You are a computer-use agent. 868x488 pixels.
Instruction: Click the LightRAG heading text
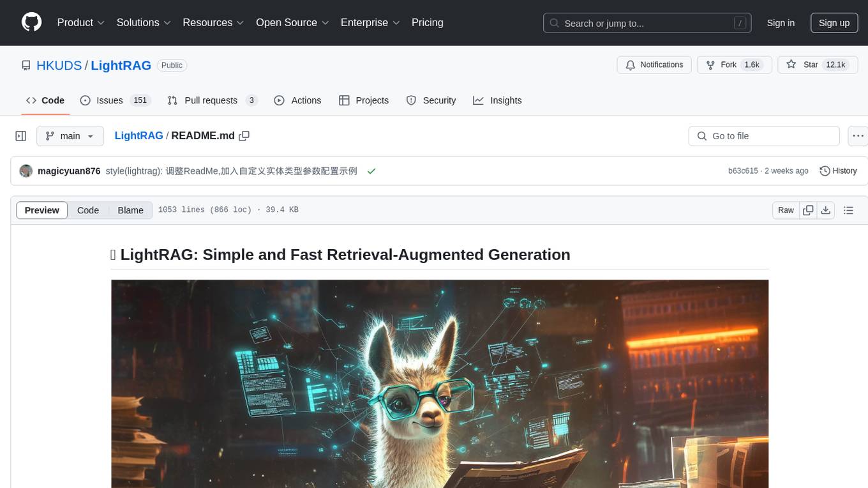pos(340,254)
